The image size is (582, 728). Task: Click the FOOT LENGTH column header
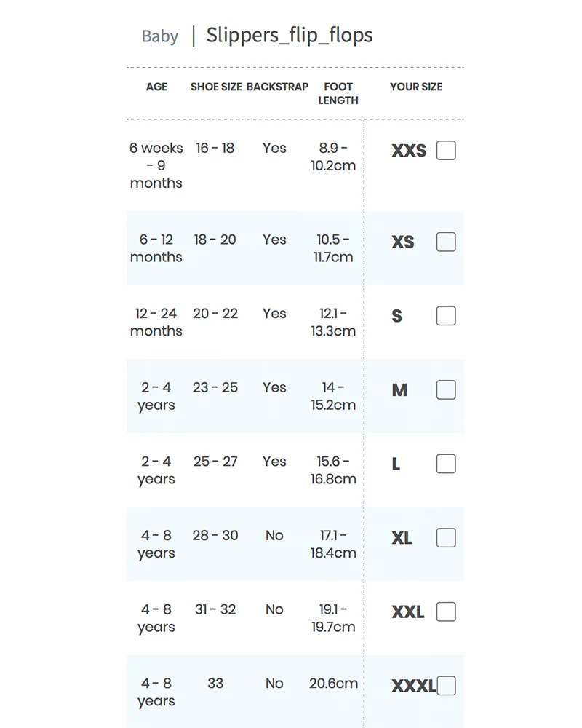coord(338,93)
